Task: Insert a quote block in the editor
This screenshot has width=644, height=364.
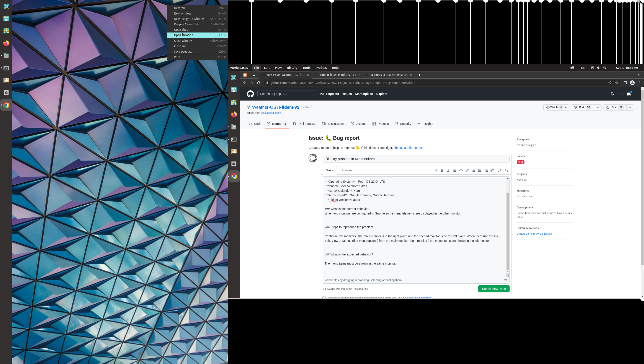Action: 455,170
